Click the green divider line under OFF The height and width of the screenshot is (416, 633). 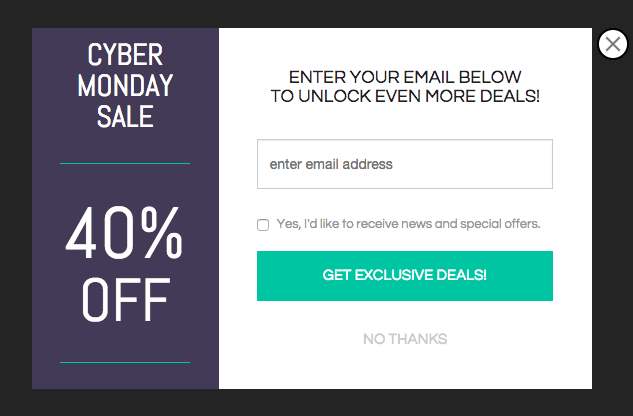click(x=125, y=362)
